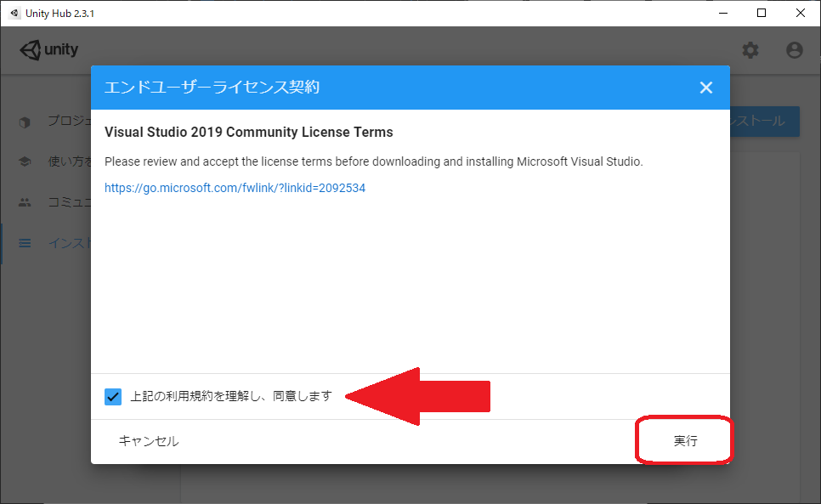821x504 pixels.
Task: Click the Unity Hub title bar icon
Action: click(14, 13)
